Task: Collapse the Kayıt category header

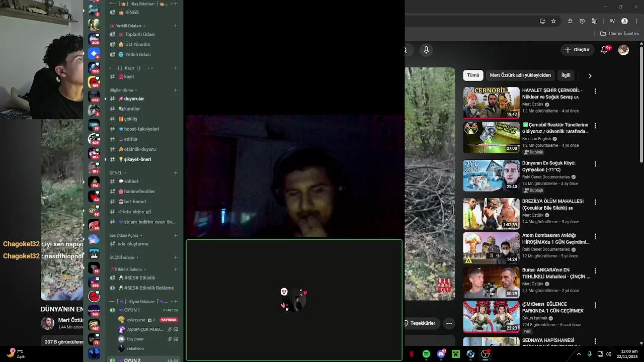Action: (x=131, y=68)
